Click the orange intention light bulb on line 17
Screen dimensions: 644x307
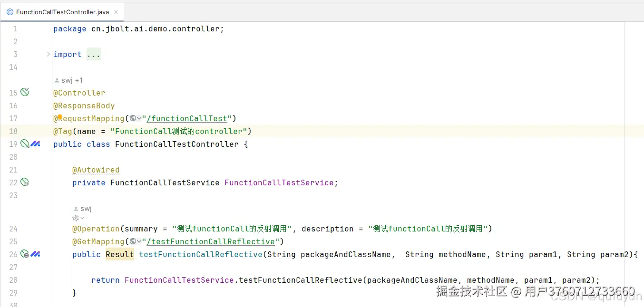coord(60,117)
